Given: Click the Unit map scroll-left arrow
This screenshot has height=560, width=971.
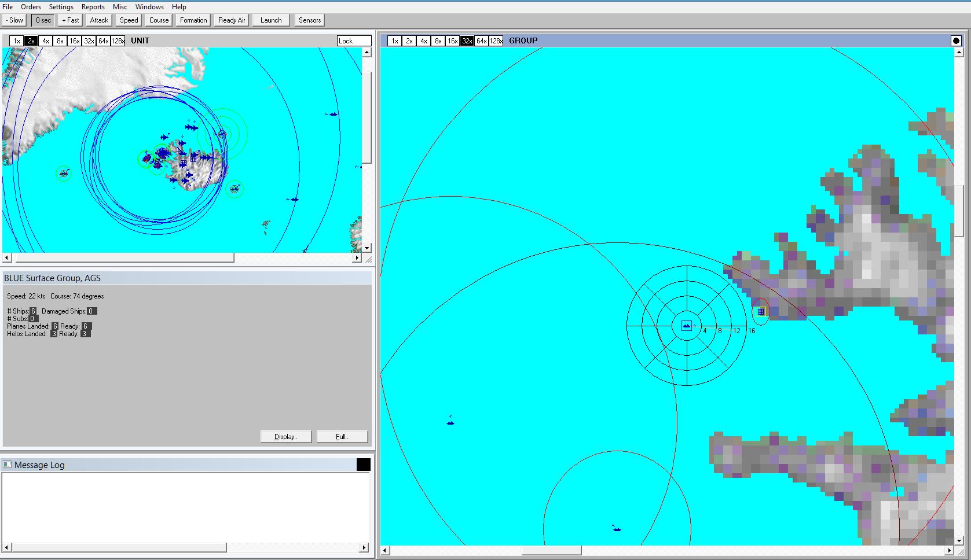Looking at the screenshot, I should (x=7, y=257).
